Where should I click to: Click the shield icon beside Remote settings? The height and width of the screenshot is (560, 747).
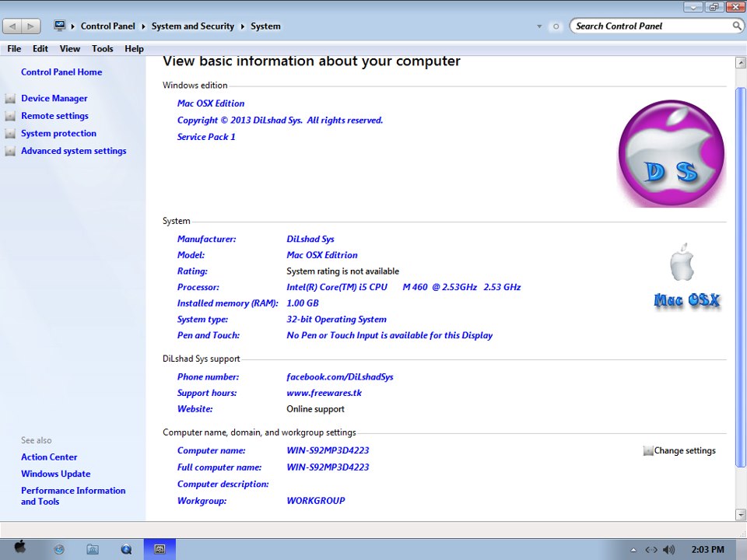coord(10,116)
